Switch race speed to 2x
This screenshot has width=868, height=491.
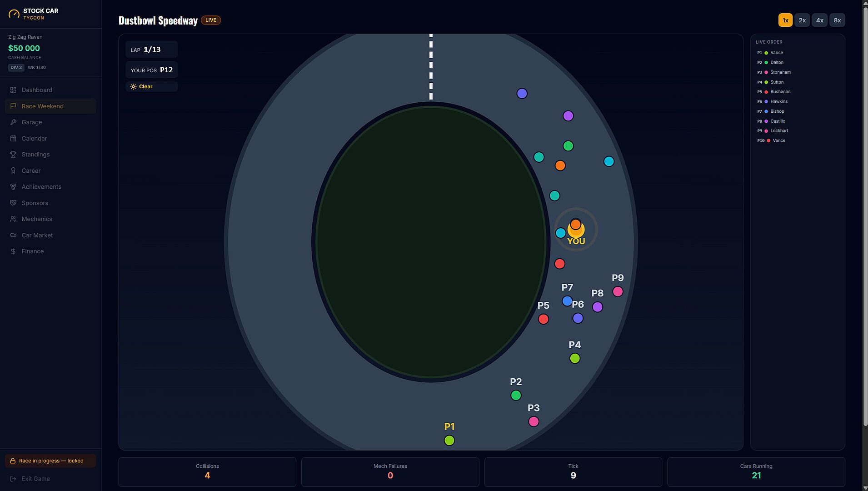[x=802, y=20]
